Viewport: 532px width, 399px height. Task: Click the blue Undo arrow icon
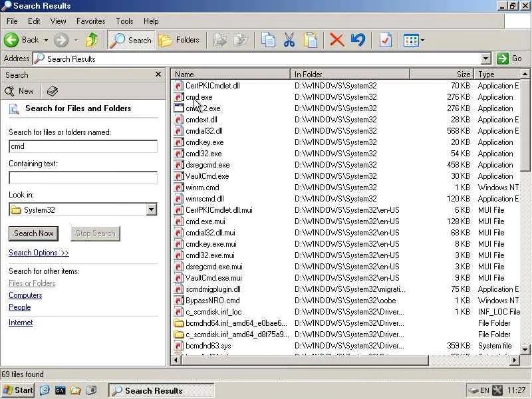(358, 40)
